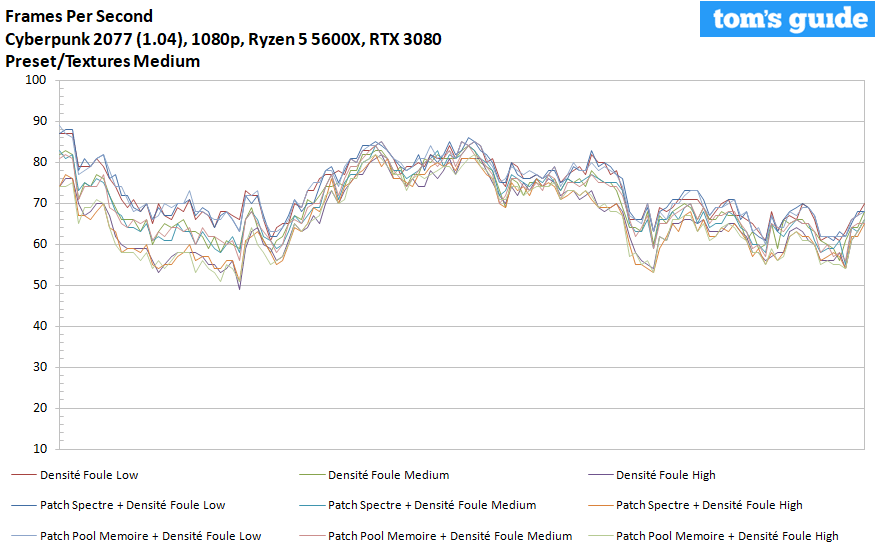
Task: Click the Cyberpunk 2077 subtitle line
Action: [223, 39]
